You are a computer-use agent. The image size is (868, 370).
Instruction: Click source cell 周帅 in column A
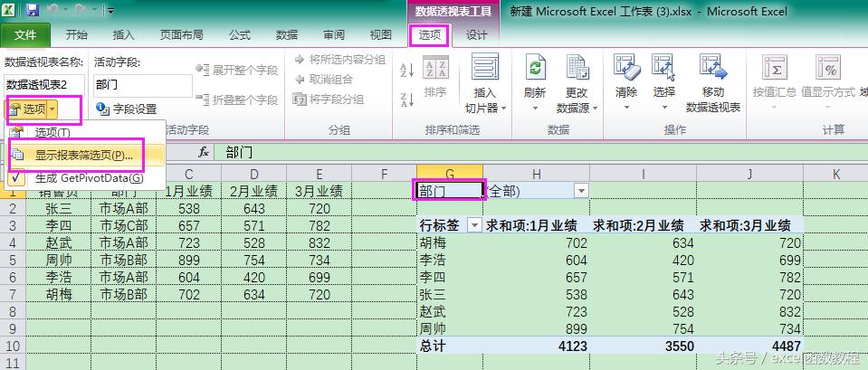pos(59,260)
